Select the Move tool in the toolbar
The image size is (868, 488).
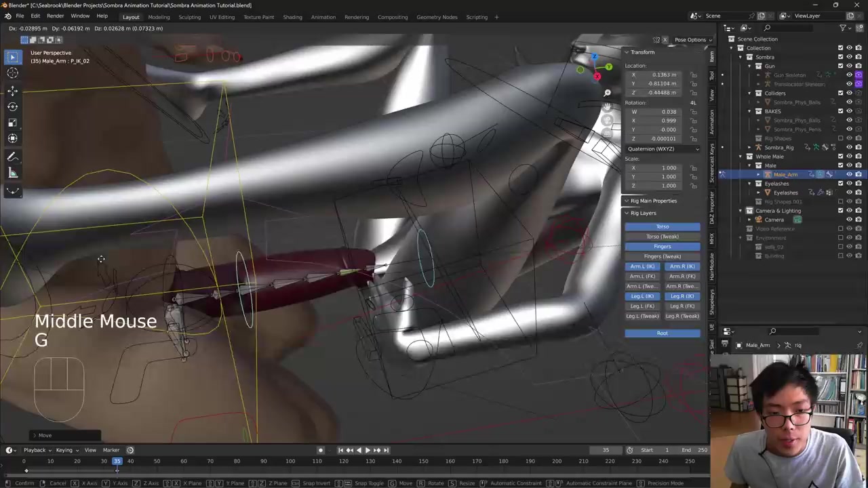point(12,90)
